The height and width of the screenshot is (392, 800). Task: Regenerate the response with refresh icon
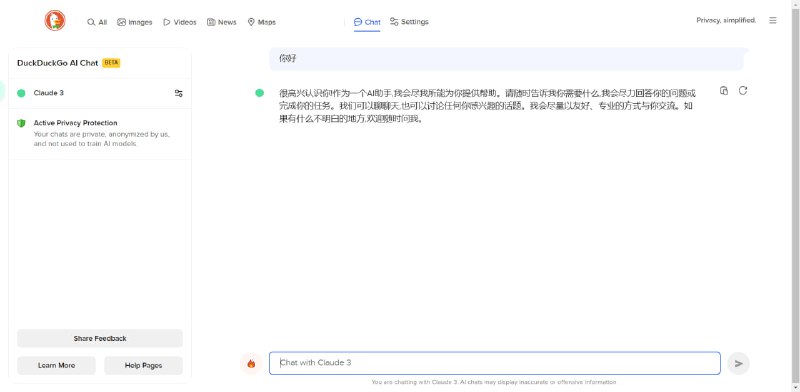point(743,90)
